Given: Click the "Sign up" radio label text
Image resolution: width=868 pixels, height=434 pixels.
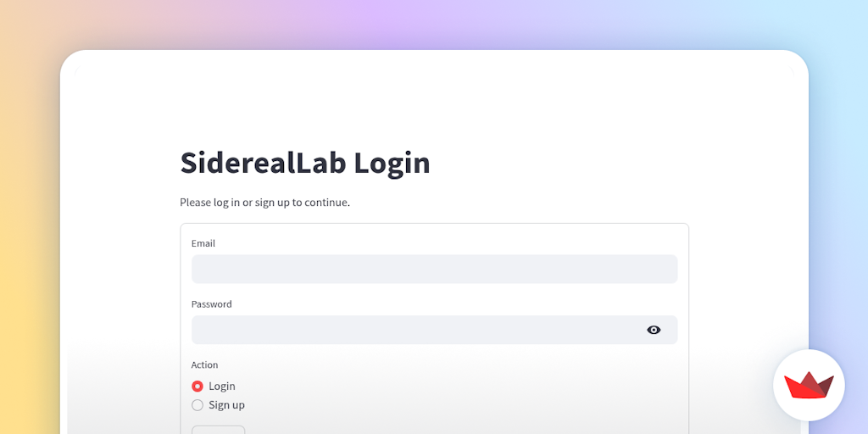Looking at the screenshot, I should point(226,405).
